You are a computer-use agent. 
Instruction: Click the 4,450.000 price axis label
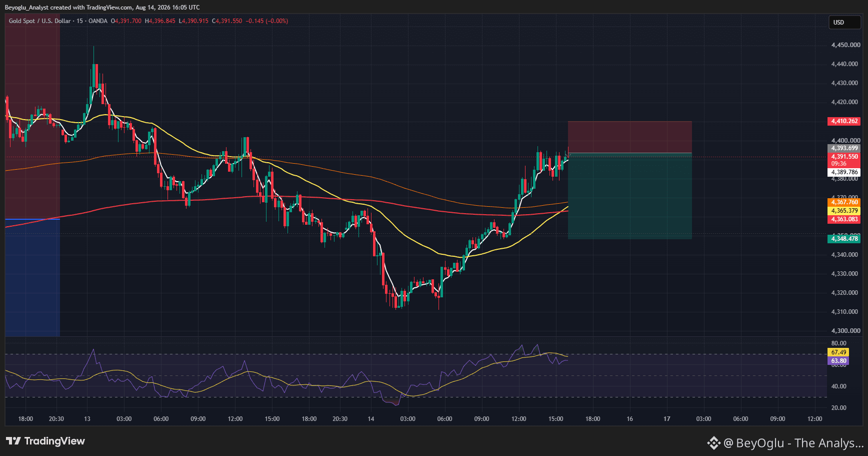(x=844, y=45)
